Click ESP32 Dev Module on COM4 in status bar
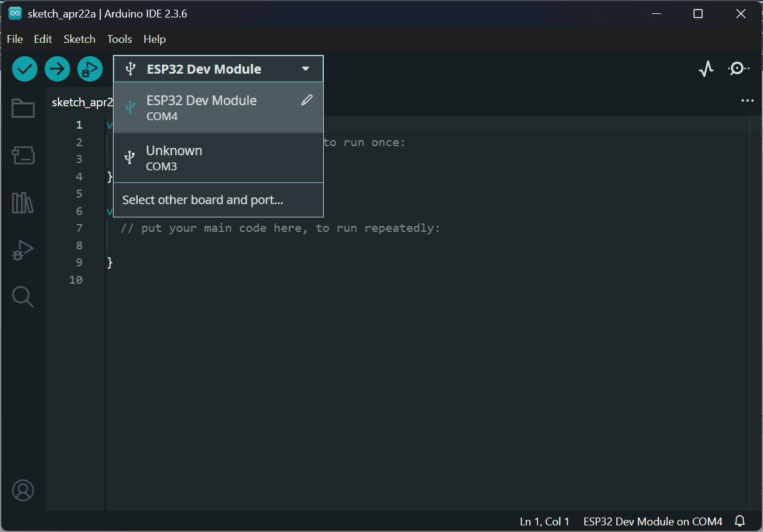Image resolution: width=763 pixels, height=532 pixels. pyautogui.click(x=652, y=521)
